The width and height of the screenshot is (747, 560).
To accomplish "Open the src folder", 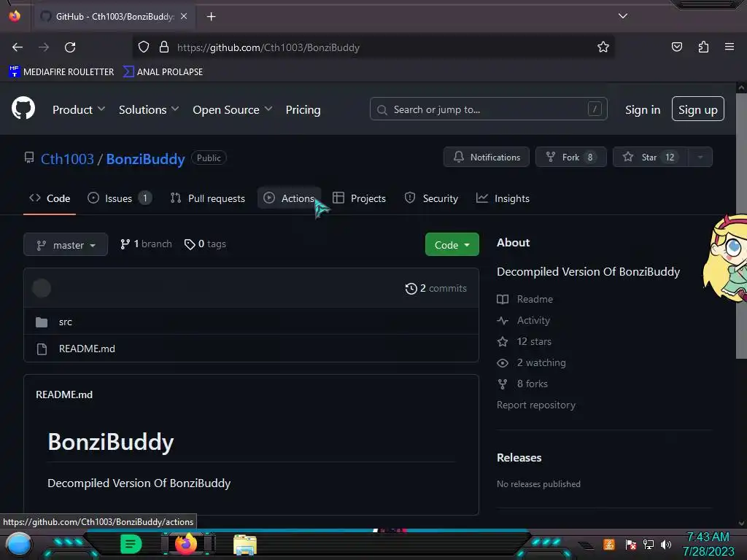I will 65,322.
